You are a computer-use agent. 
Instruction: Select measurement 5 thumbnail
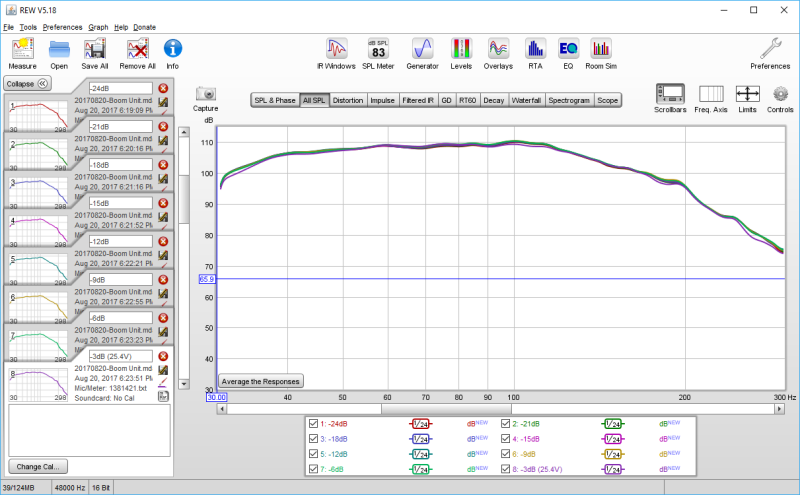38,269
